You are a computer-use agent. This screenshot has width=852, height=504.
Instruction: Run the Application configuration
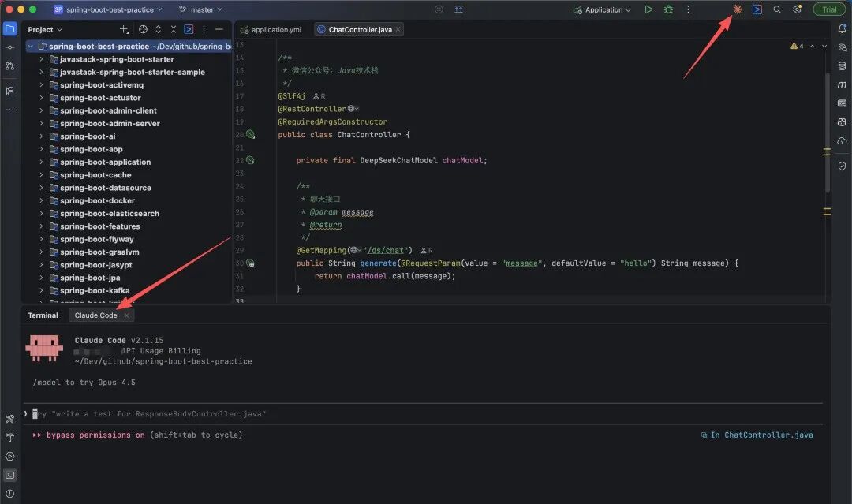click(x=648, y=9)
